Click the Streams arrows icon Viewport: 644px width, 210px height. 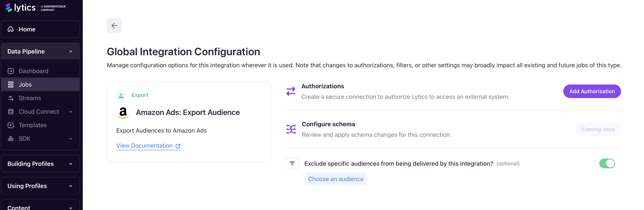point(11,98)
